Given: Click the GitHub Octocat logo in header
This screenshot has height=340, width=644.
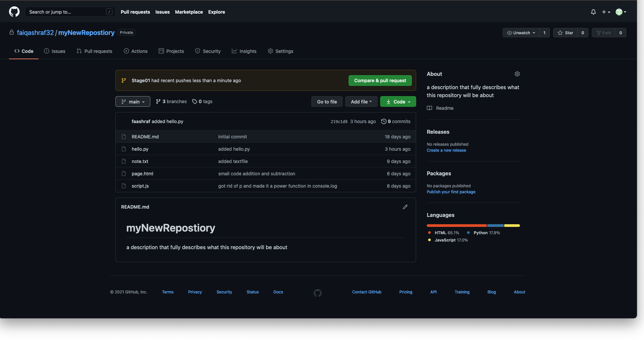Looking at the screenshot, I should click(14, 12).
